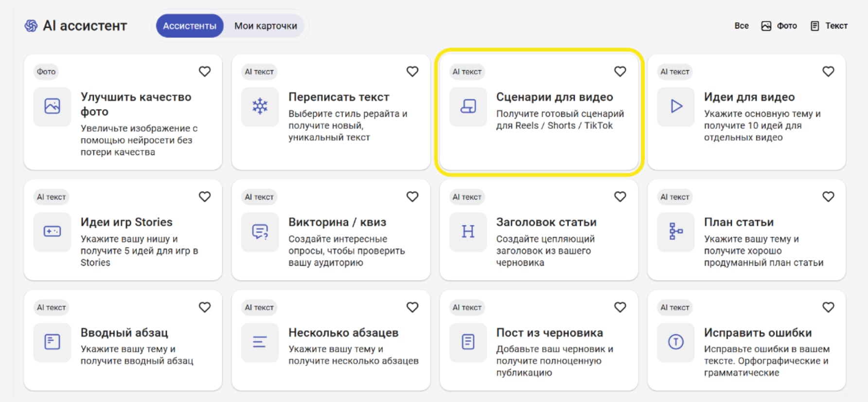Viewport: 868px width, 402px height.
Task: Add Несколько абзацев to favorites
Action: [x=412, y=307]
